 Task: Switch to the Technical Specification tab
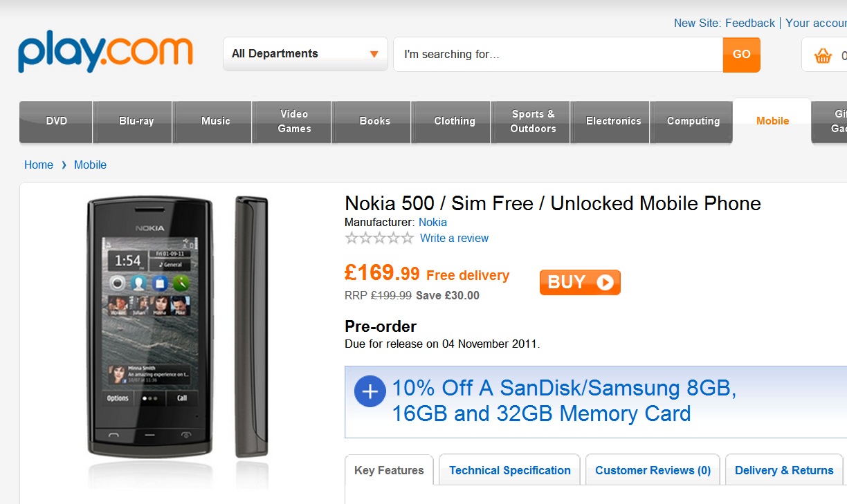pyautogui.click(x=510, y=470)
